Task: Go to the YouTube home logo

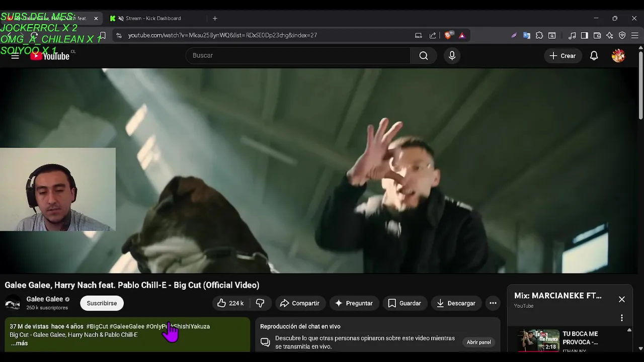Action: 50,56
